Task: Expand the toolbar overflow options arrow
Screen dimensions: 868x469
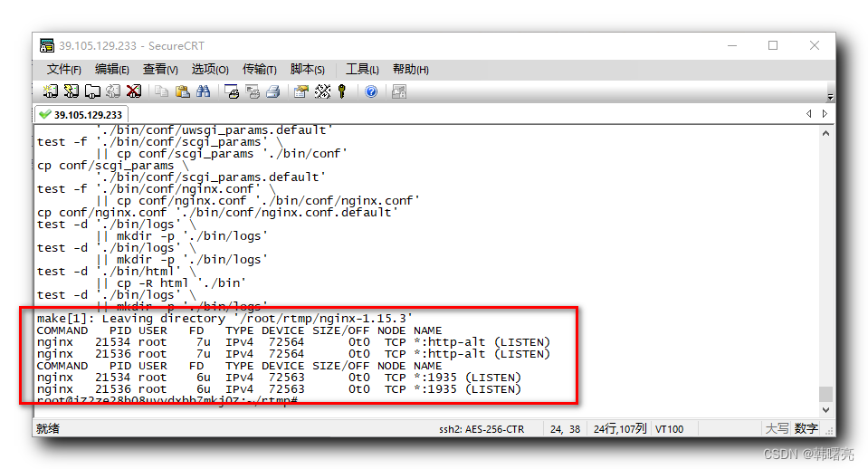Action: click(x=830, y=95)
